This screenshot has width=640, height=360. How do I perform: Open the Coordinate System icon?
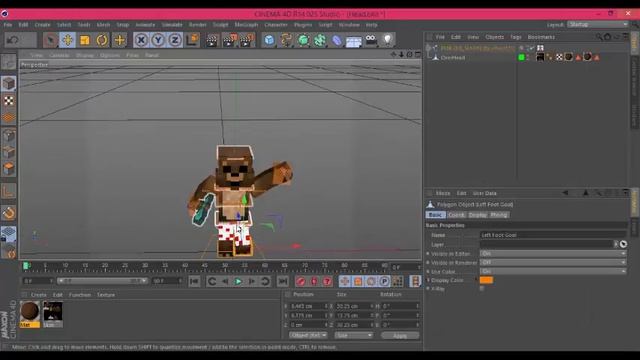point(192,40)
